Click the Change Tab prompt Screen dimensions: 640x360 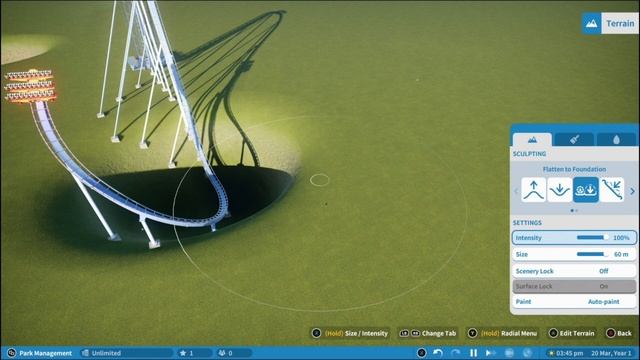tap(427, 333)
